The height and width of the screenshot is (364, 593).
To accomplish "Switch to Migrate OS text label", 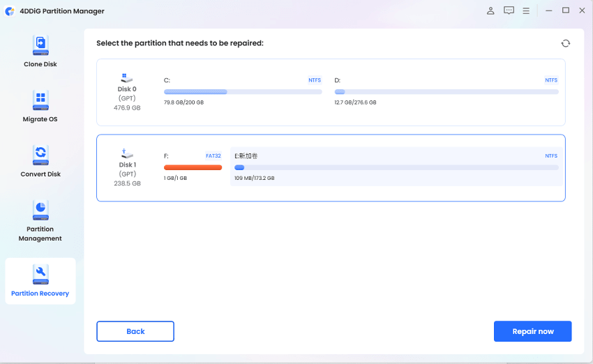I will (x=40, y=119).
